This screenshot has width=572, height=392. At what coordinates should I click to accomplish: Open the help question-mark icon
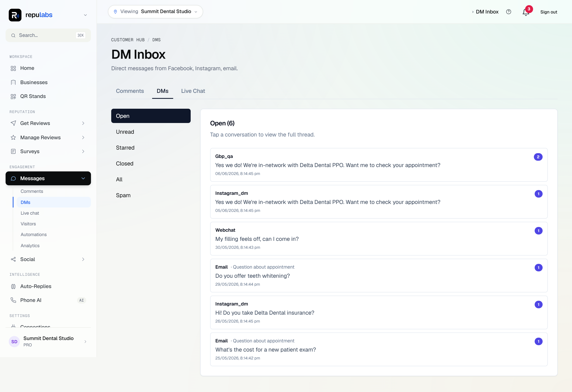coord(508,12)
